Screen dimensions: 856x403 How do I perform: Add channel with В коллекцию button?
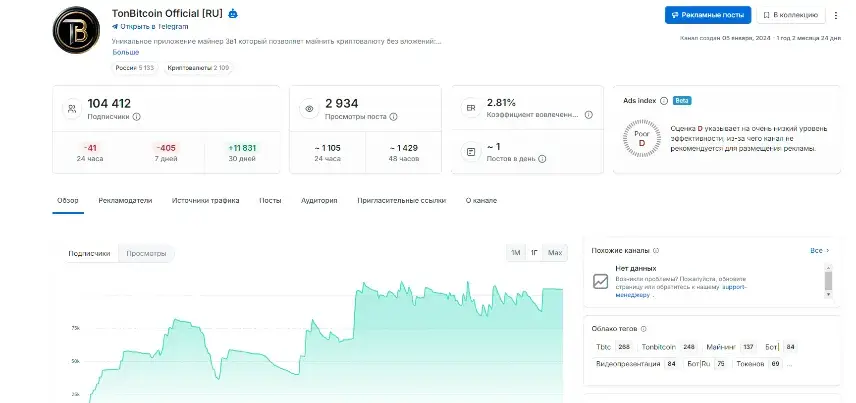click(790, 15)
